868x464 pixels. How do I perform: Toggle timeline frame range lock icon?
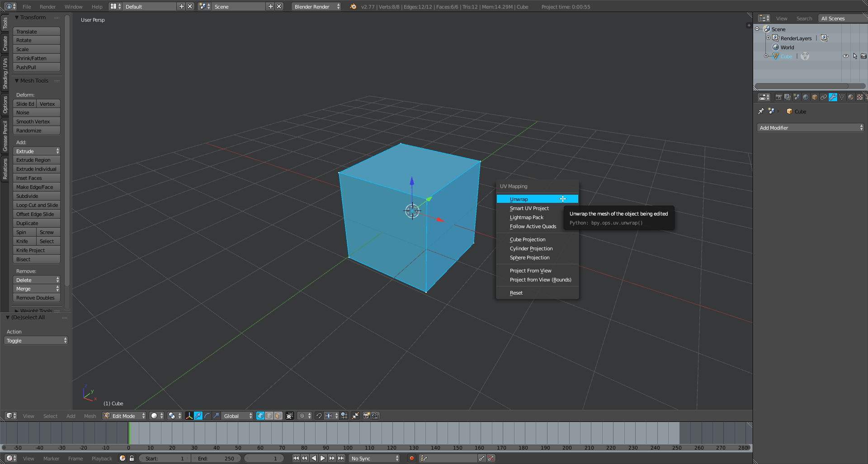[x=132, y=458]
